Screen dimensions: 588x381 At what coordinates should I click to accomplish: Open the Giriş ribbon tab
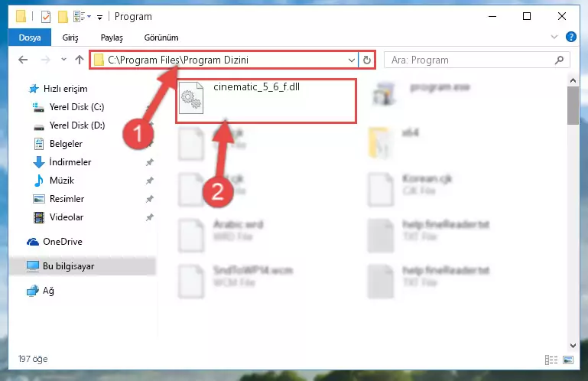(x=70, y=37)
